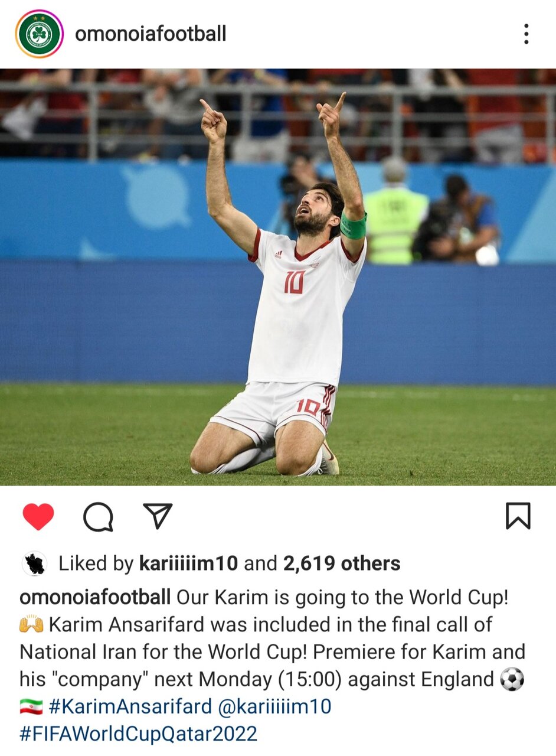Viewport: 556px width, 756px height.
Task: Tap the small liker avatar thumbnail
Action: tap(34, 564)
